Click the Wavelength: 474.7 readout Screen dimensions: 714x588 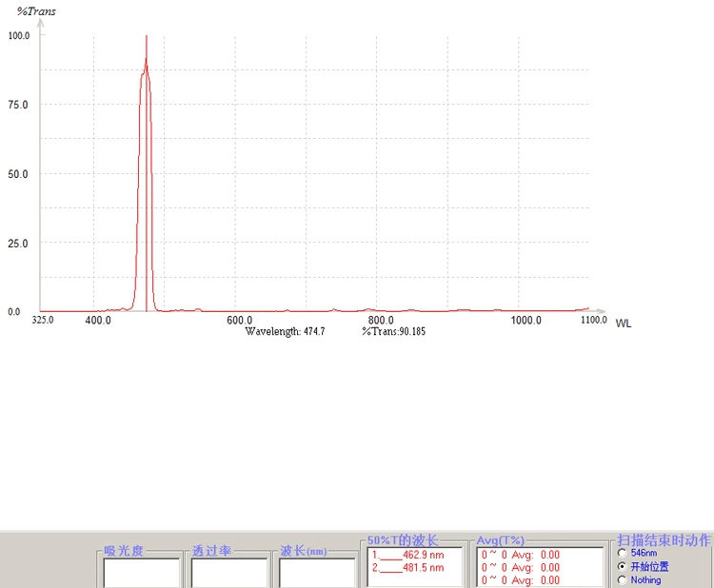285,331
